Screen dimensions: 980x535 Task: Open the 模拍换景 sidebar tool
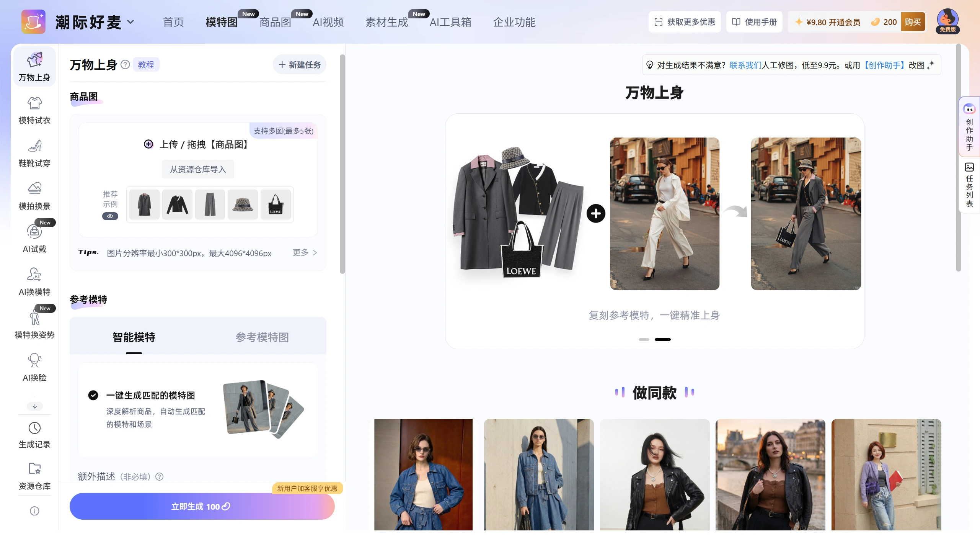(34, 196)
